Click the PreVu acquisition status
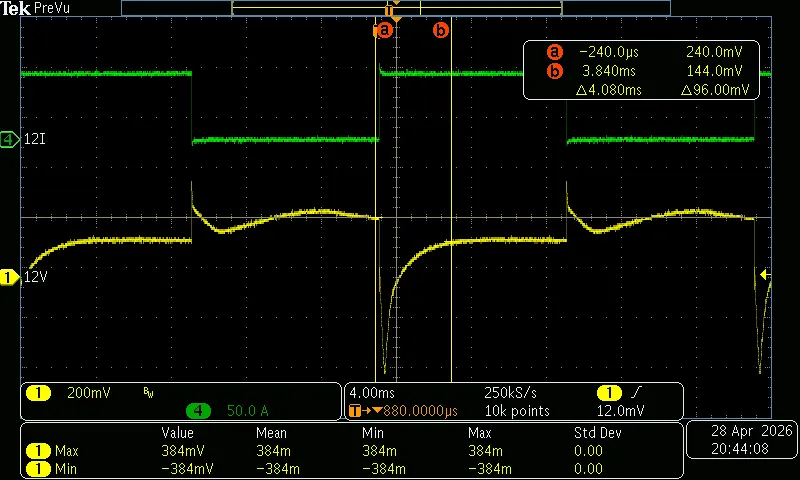The height and width of the screenshot is (480, 800). [x=52, y=8]
